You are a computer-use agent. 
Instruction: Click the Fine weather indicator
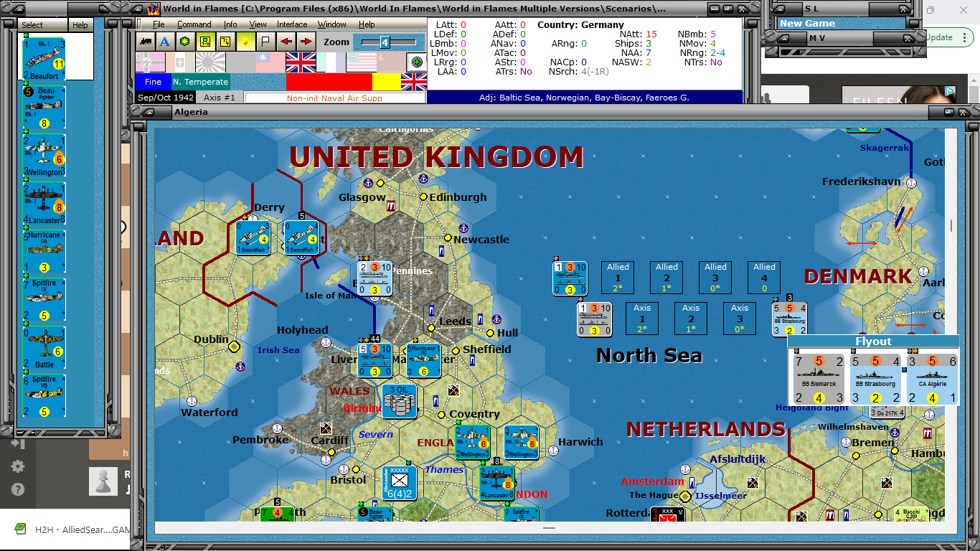(x=154, y=82)
